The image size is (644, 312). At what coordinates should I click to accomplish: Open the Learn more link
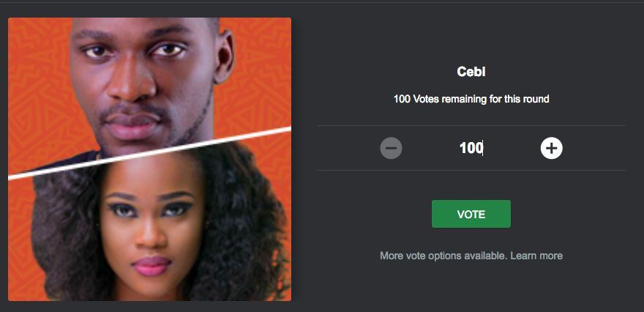[x=536, y=256]
